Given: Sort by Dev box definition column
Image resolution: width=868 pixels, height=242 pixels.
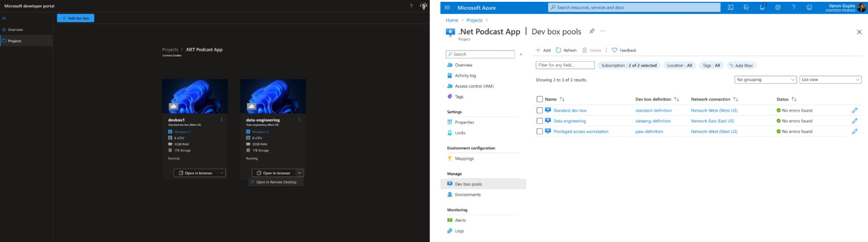Looking at the screenshot, I should tap(657, 99).
